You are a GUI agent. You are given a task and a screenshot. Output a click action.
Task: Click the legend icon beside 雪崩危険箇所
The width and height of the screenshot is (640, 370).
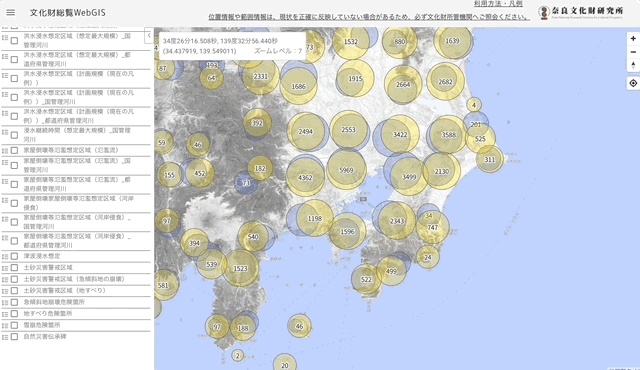(x=5, y=326)
